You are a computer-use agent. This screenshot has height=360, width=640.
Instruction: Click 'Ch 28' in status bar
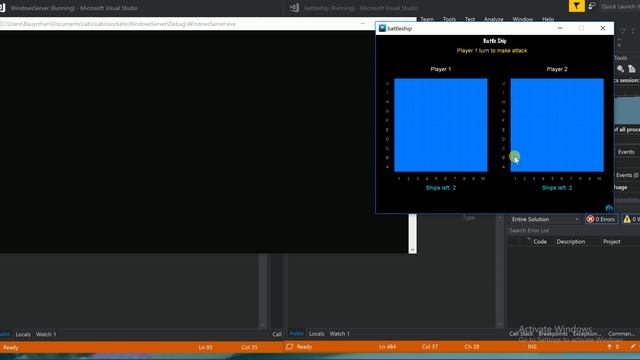click(471, 347)
